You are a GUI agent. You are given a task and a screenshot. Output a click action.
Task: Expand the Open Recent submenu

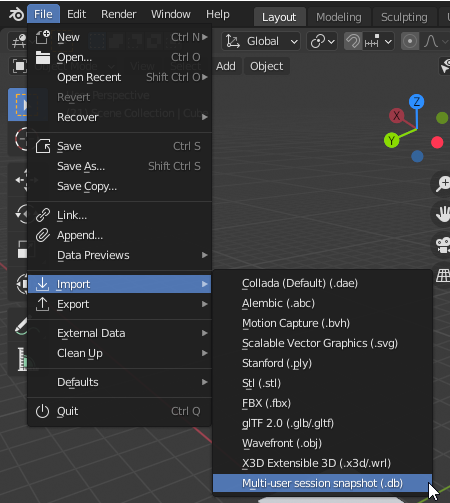pyautogui.click(x=119, y=77)
